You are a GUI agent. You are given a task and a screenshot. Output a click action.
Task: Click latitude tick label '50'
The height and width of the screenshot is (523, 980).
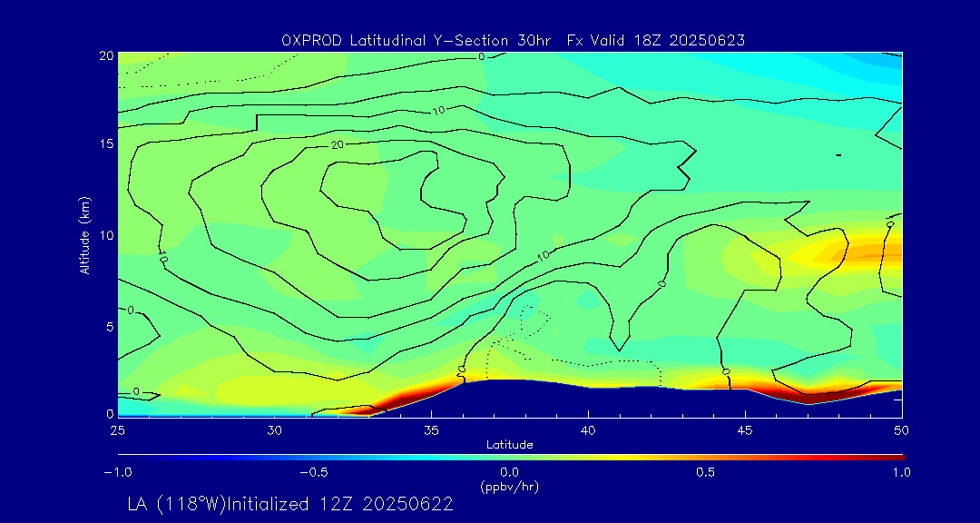[x=902, y=430]
